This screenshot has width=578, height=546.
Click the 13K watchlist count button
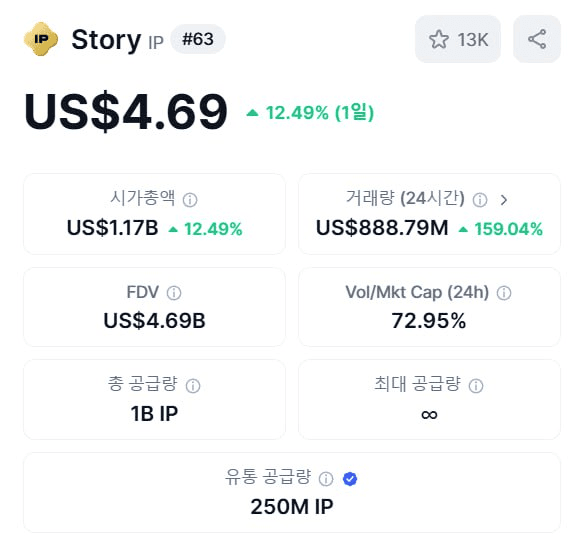tap(458, 39)
